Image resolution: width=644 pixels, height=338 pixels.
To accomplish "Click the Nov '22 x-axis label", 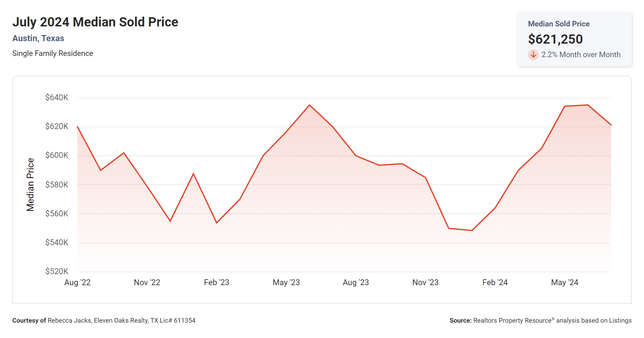I will click(x=147, y=282).
